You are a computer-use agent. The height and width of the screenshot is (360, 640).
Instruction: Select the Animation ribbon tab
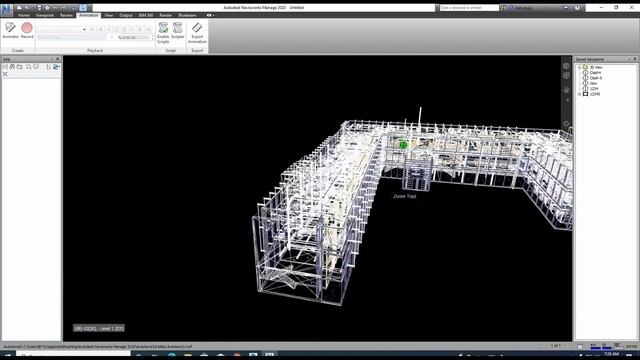click(x=89, y=15)
